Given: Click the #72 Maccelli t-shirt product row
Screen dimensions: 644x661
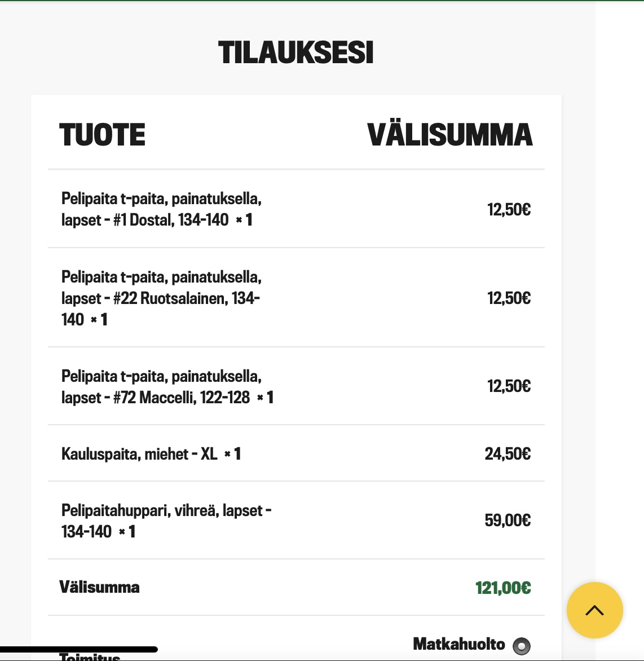Looking at the screenshot, I should pyautogui.click(x=296, y=386).
